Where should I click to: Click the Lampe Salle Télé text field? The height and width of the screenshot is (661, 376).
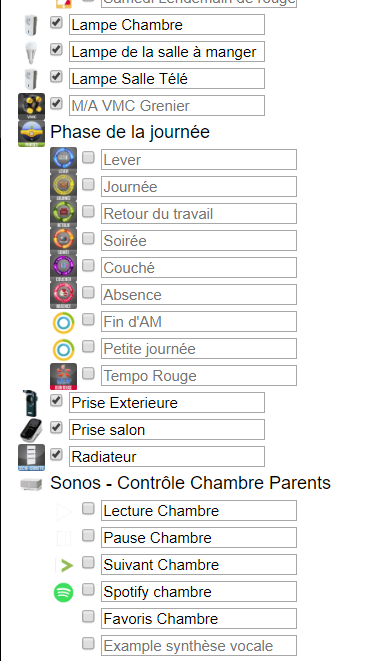[167, 79]
